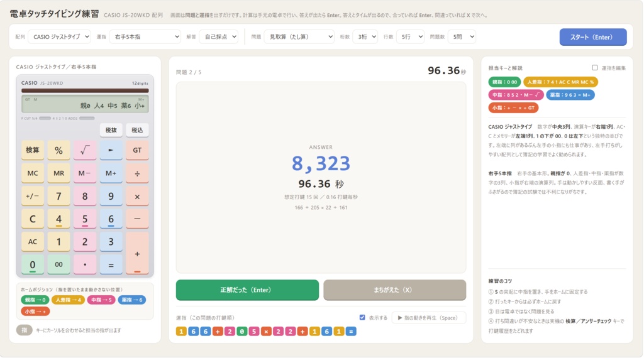Open the 行数 5行 dropdown

410,36
